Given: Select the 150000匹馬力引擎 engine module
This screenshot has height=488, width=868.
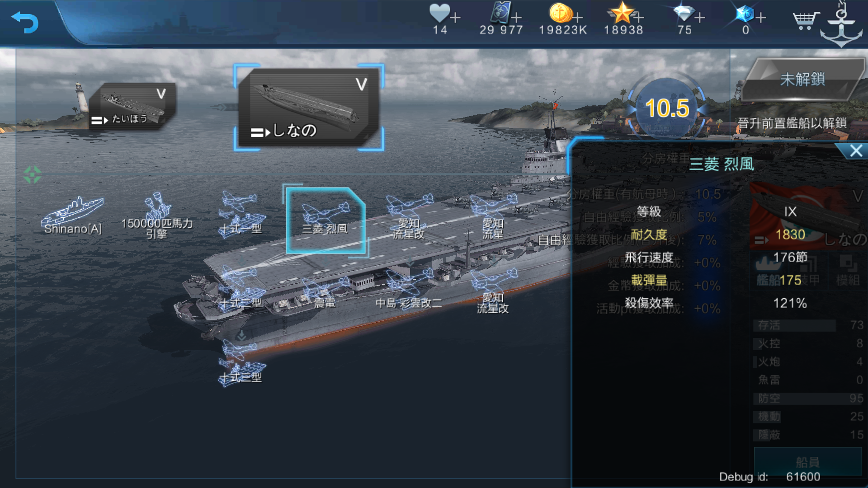Looking at the screenshot, I should [x=157, y=216].
